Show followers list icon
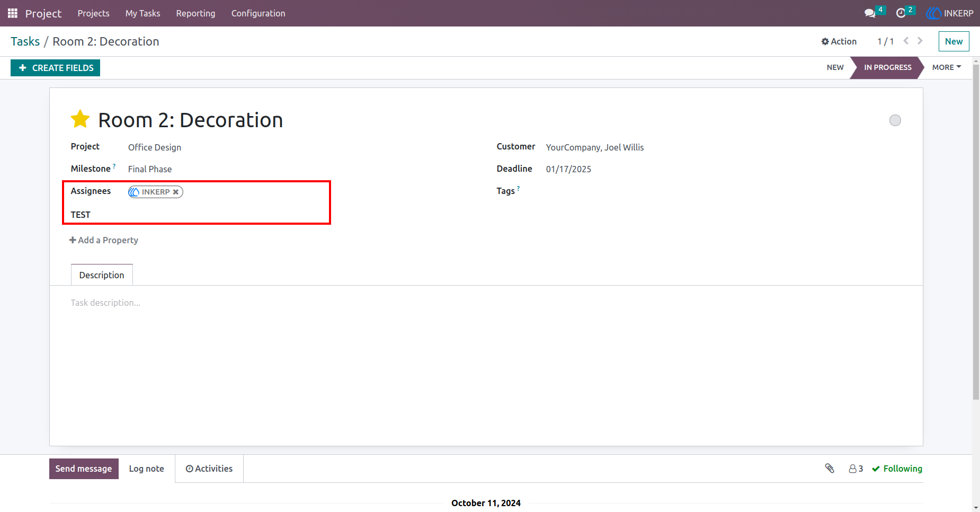The image size is (980, 512). tap(856, 469)
